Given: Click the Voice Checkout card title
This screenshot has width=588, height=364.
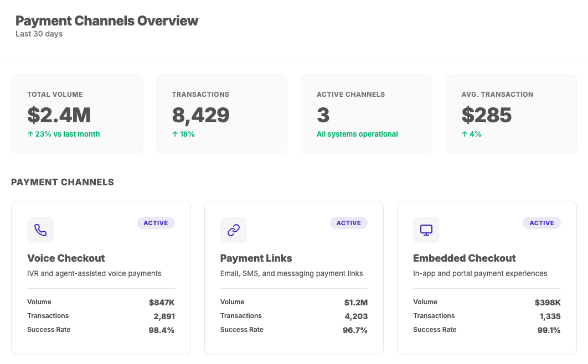Looking at the screenshot, I should [66, 258].
